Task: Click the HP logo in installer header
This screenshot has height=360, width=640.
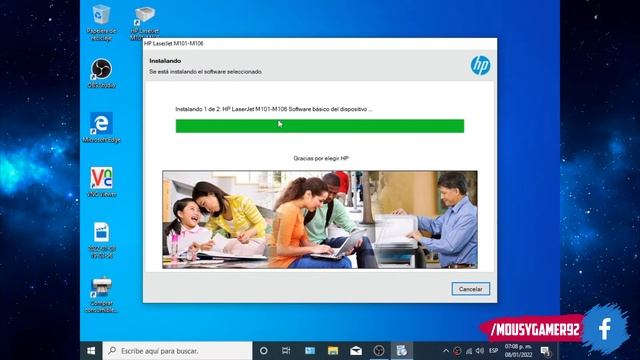Action: click(480, 65)
